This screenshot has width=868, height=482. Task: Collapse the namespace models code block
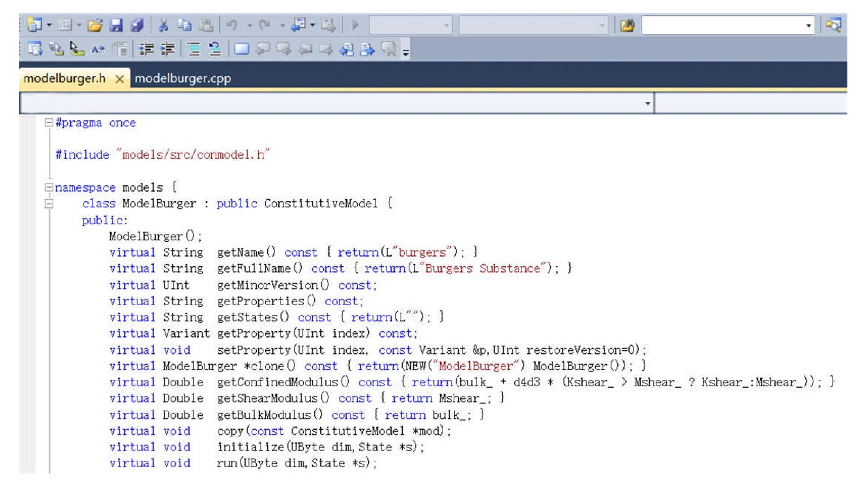[x=49, y=187]
